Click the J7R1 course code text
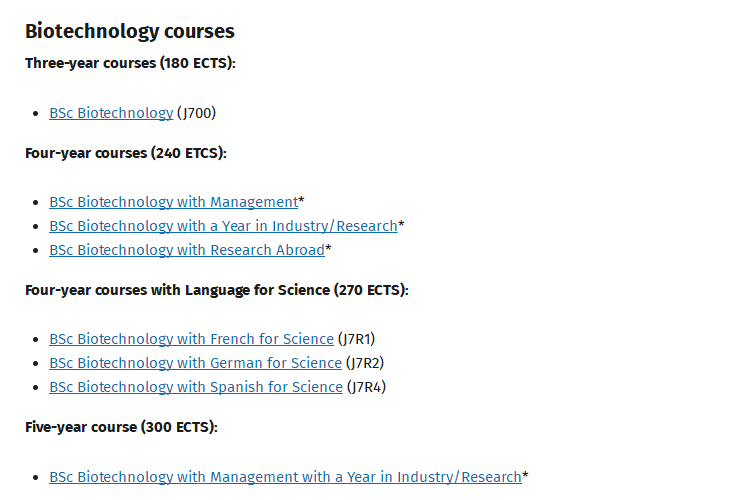The width and height of the screenshot is (748, 500). point(356,339)
